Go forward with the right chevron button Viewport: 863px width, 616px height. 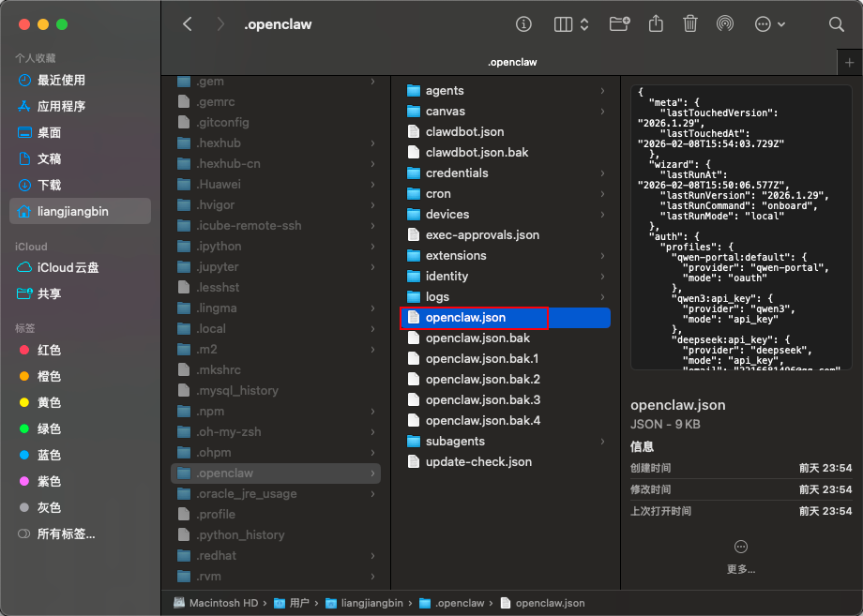pos(220,24)
